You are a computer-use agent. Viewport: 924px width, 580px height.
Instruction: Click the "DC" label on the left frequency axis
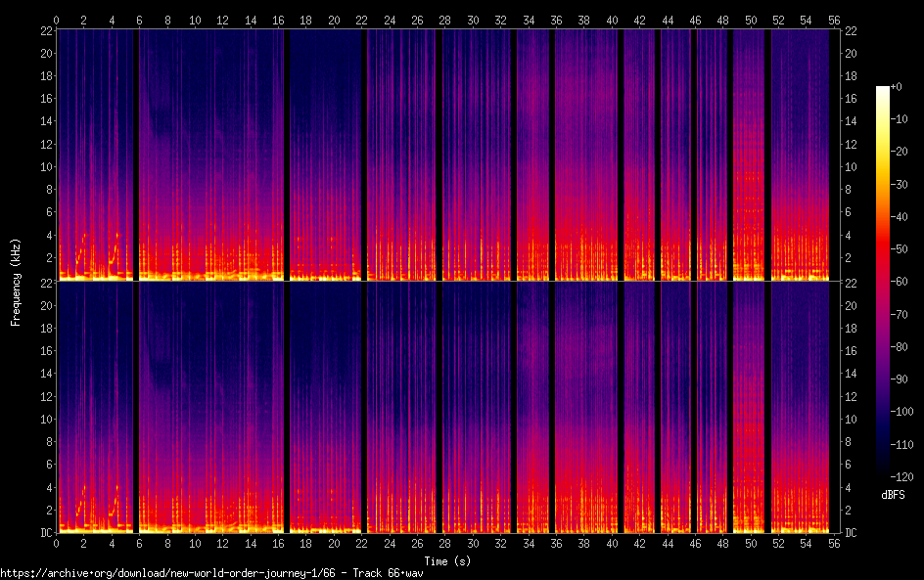pyautogui.click(x=45, y=533)
